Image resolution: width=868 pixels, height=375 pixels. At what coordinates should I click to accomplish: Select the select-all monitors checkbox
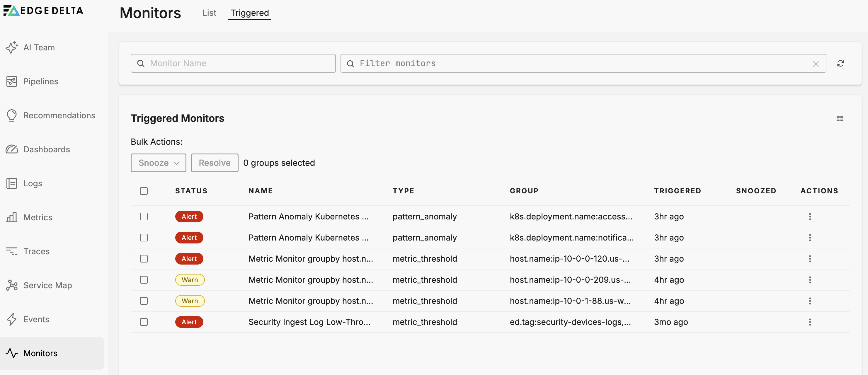tap(144, 191)
